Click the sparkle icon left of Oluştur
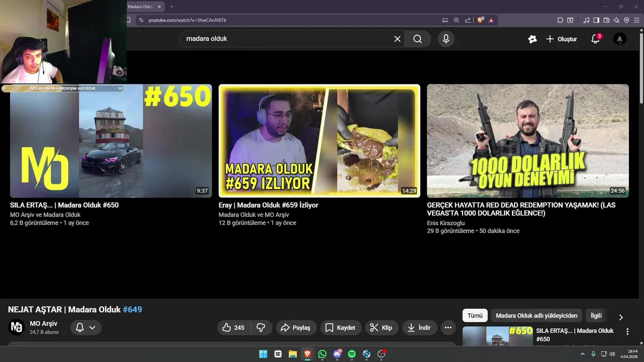644x362 pixels. click(532, 39)
